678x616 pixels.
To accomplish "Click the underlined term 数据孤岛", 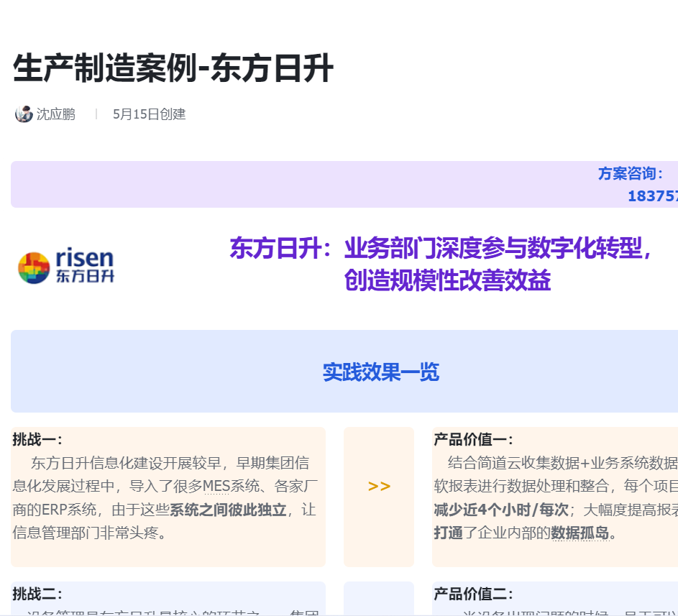I will (579, 533).
